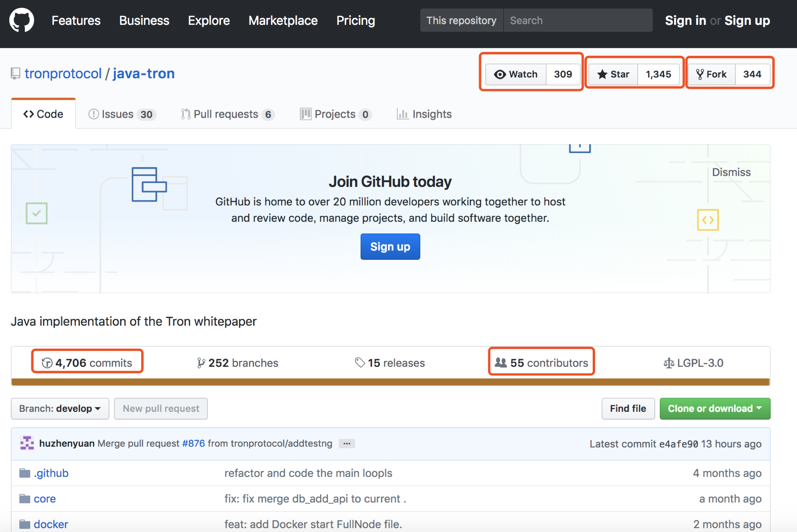Open the core folder
Screen dimensions: 797x532
(45, 499)
